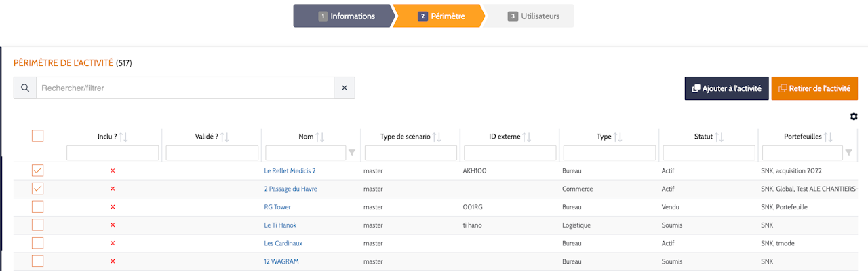Screen dimensions: 868x271
Task: Select 'SNK, tmode' portfolio cell
Action: tap(777, 243)
